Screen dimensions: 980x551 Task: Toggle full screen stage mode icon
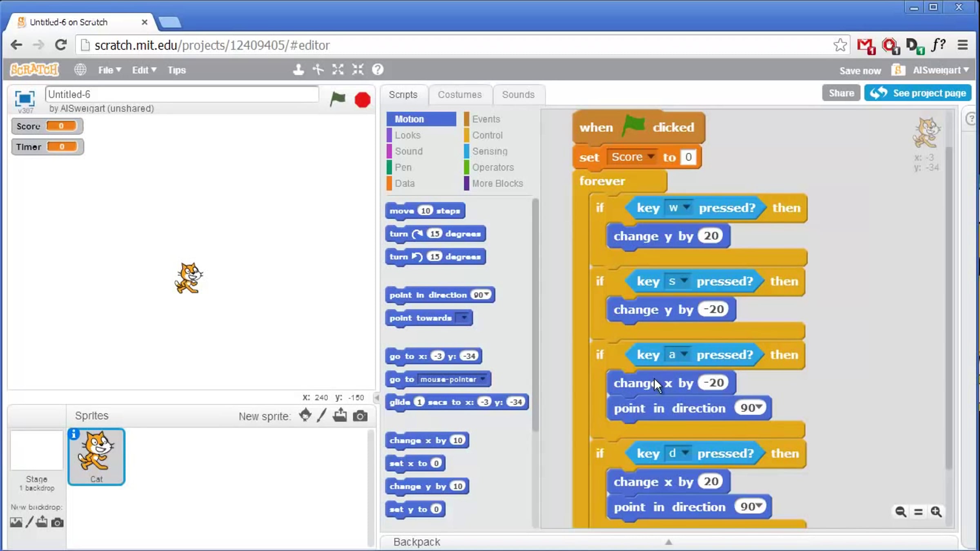pos(24,99)
